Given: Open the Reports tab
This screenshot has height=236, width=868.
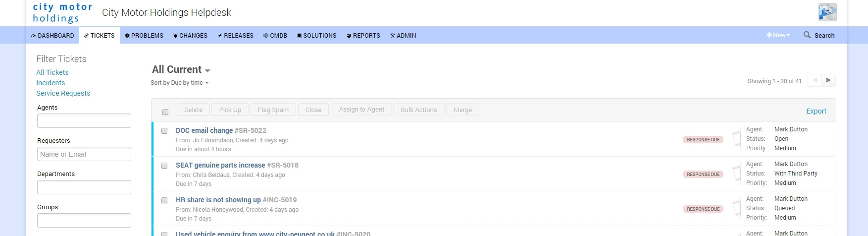Looking at the screenshot, I should tap(363, 36).
